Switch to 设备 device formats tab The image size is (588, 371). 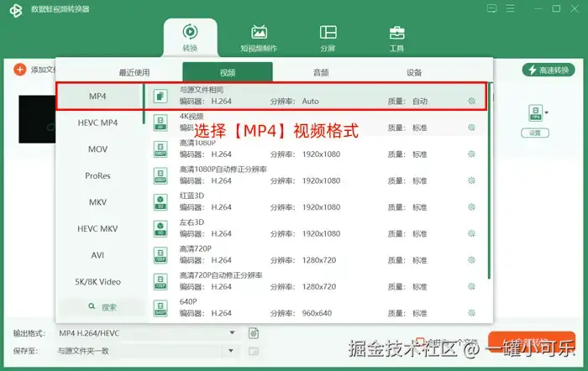414,72
